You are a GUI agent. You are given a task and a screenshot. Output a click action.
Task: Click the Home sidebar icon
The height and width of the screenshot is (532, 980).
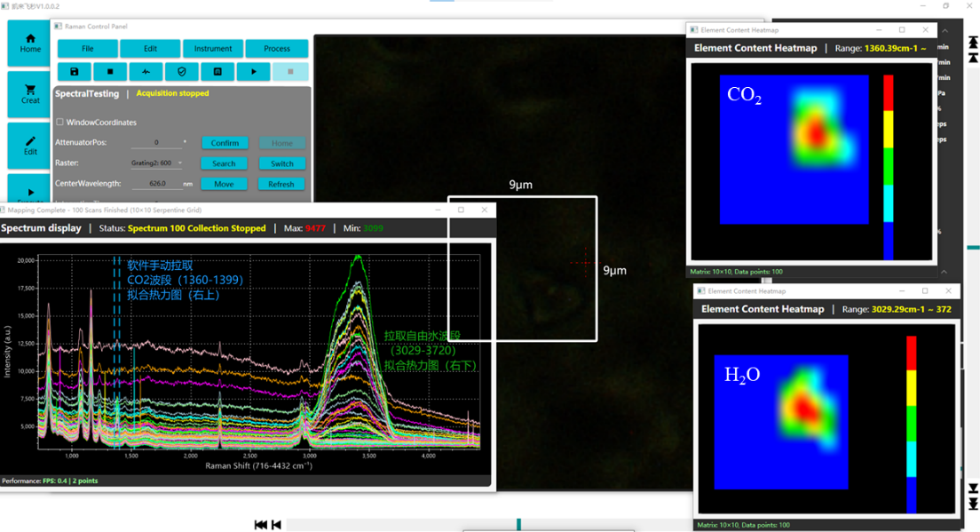click(30, 43)
